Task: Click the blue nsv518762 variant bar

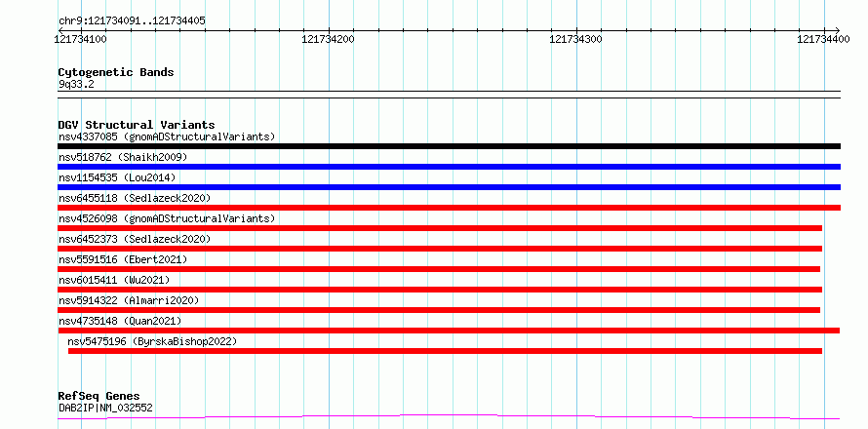Action: click(x=449, y=167)
